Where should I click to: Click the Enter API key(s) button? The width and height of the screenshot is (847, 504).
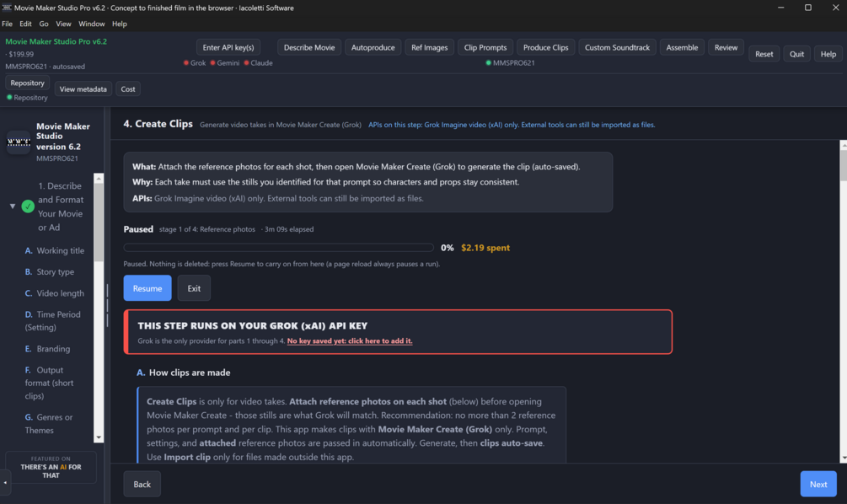tap(228, 47)
